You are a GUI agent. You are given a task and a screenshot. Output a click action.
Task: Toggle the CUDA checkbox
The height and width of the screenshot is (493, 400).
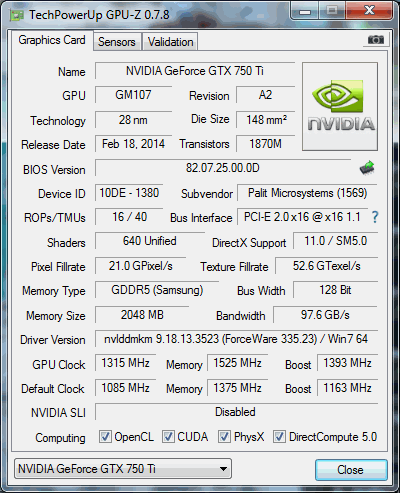point(168,437)
